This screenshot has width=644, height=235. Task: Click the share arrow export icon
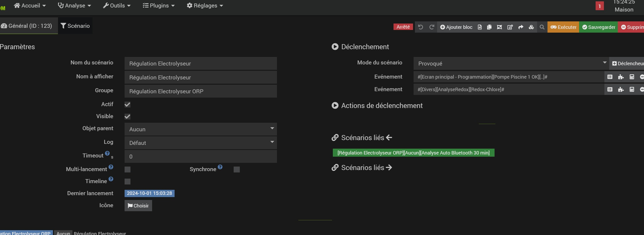(x=520, y=27)
